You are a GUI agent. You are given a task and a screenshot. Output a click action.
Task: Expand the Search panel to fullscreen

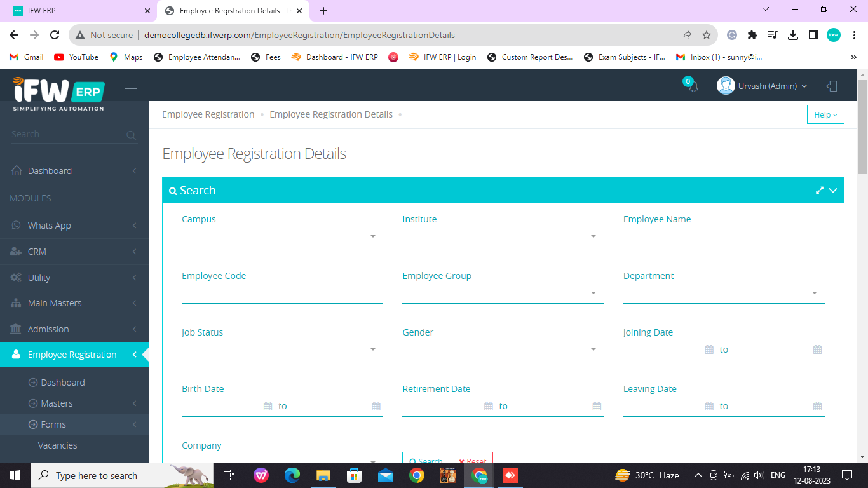coord(820,190)
